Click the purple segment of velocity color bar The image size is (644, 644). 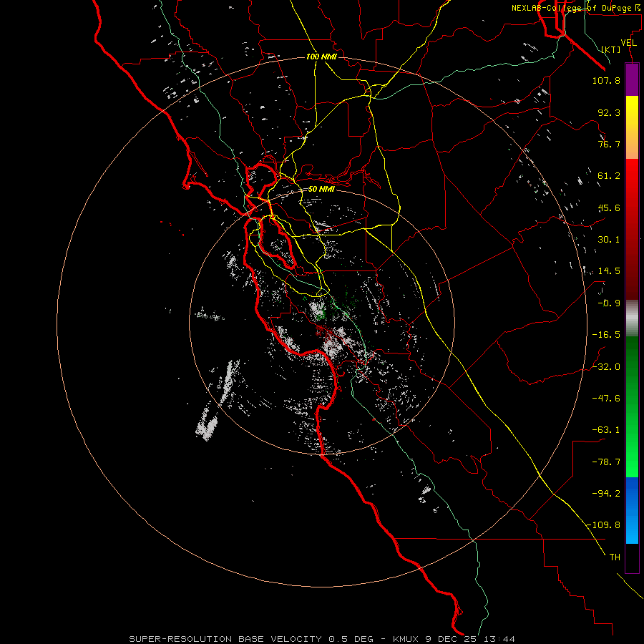632,79
